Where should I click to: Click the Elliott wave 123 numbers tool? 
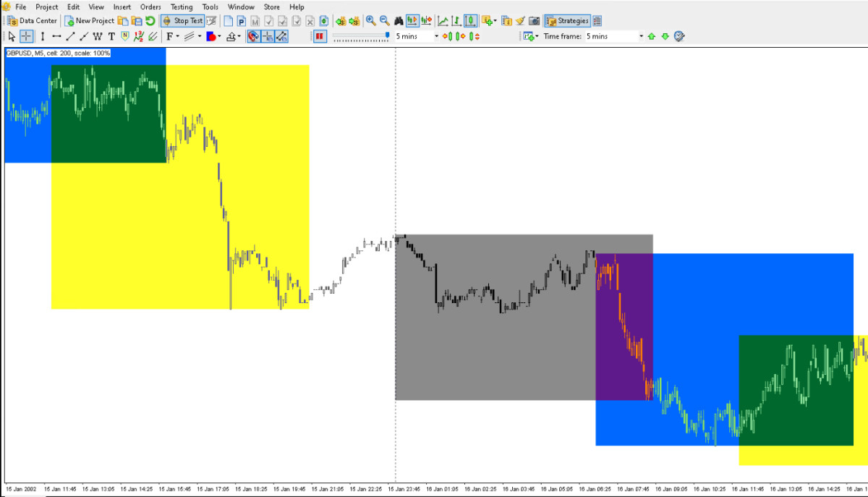point(137,36)
